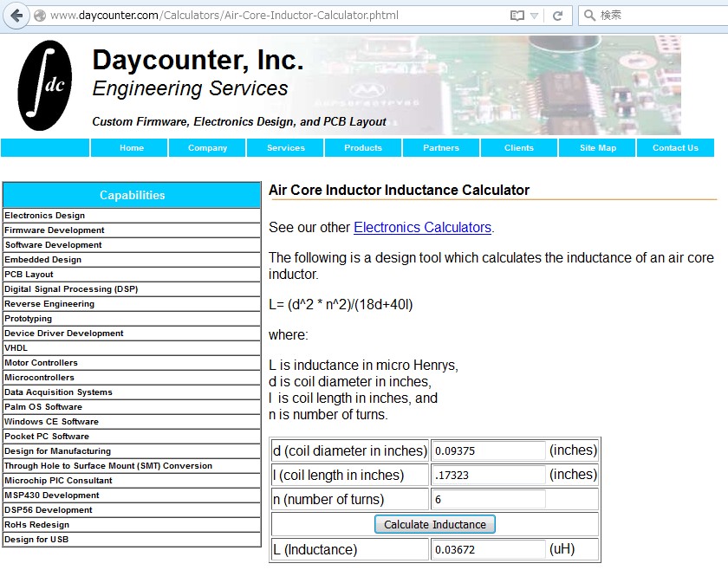Click the search magnifier icon
Screen dimensions: 728x570
[x=589, y=16]
